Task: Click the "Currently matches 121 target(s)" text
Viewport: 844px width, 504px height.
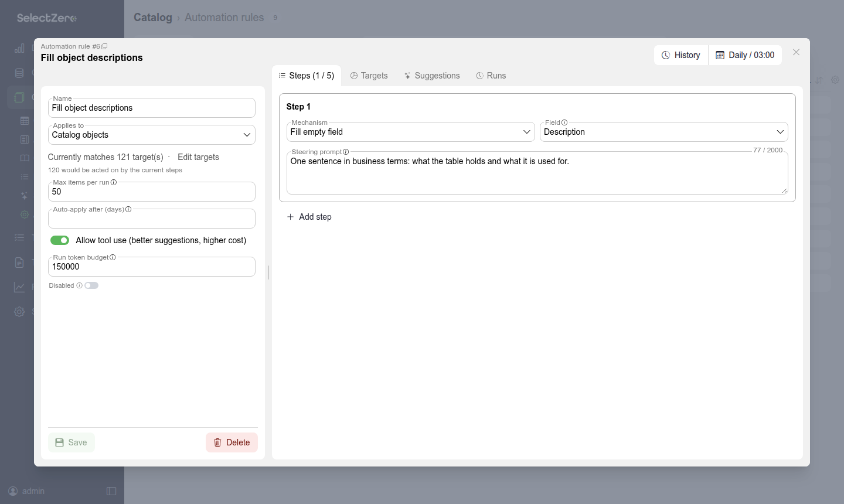Action: tap(105, 157)
